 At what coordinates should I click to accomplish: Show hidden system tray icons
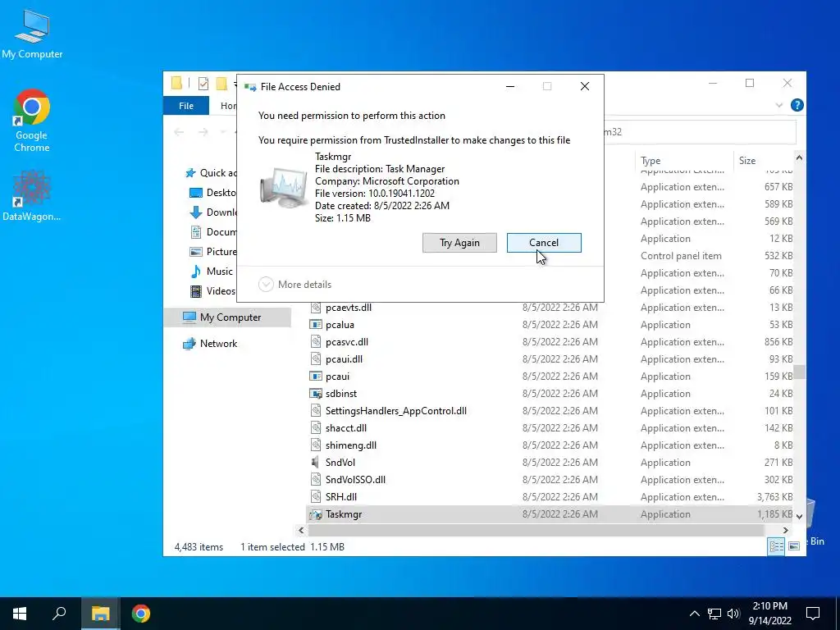tap(694, 614)
